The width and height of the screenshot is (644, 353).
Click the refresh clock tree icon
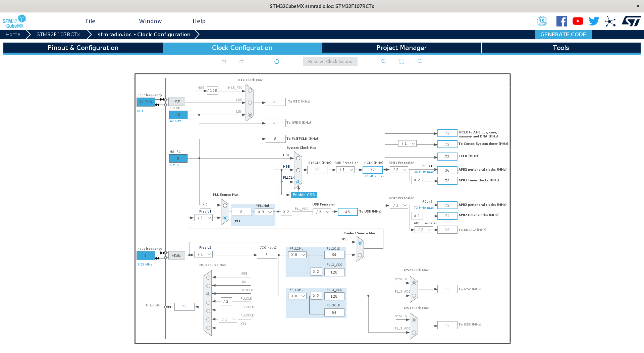[x=277, y=61]
